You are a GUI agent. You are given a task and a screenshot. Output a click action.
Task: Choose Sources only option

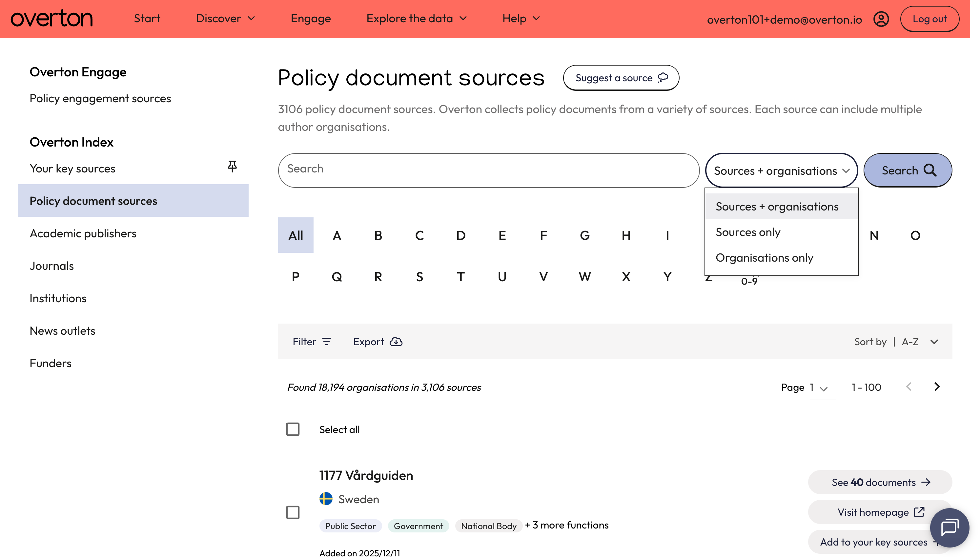(781, 232)
